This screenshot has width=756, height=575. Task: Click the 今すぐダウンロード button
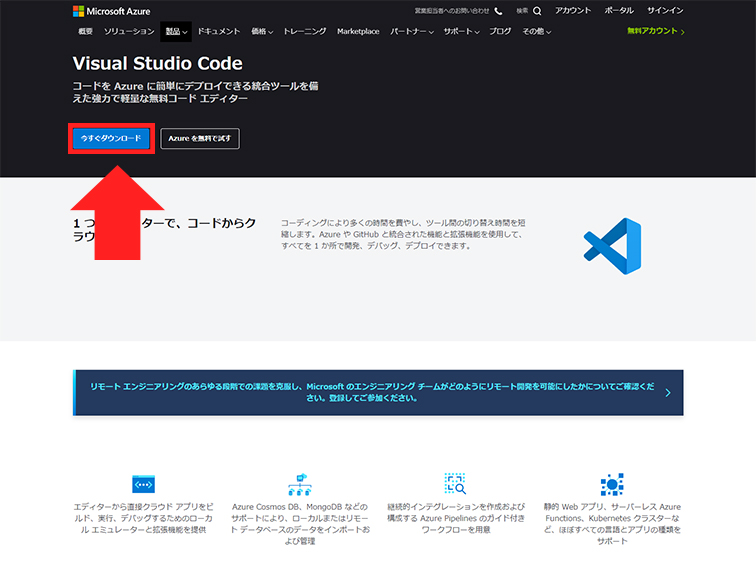pos(111,138)
